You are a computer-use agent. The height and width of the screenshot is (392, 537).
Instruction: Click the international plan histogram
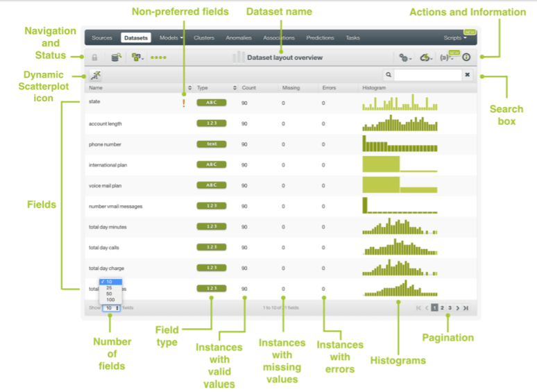pos(400,164)
